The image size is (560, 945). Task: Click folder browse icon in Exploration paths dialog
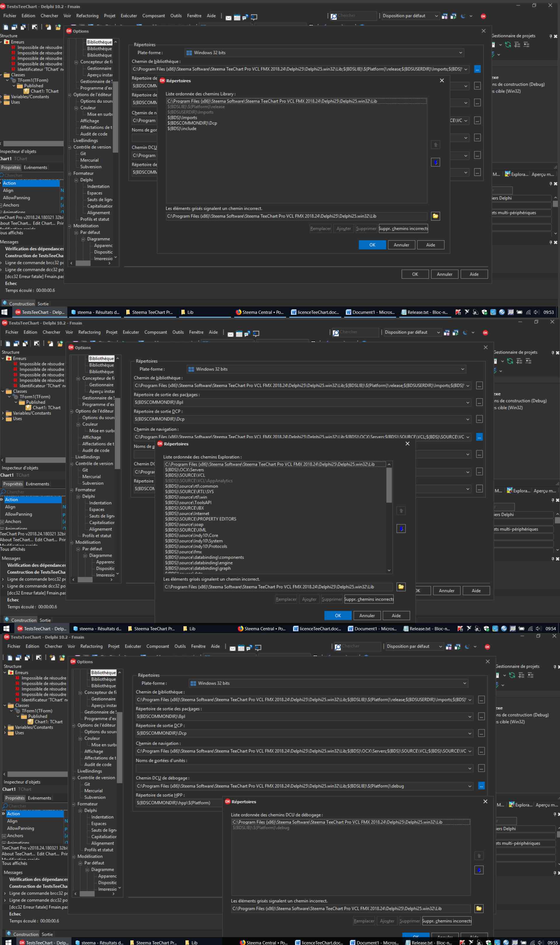coord(401,587)
